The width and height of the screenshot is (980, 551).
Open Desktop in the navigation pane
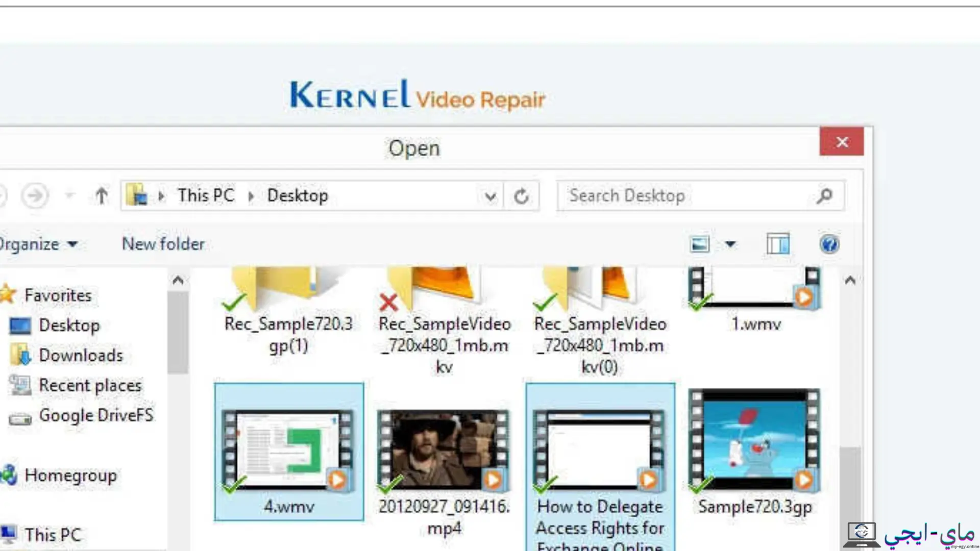point(69,325)
